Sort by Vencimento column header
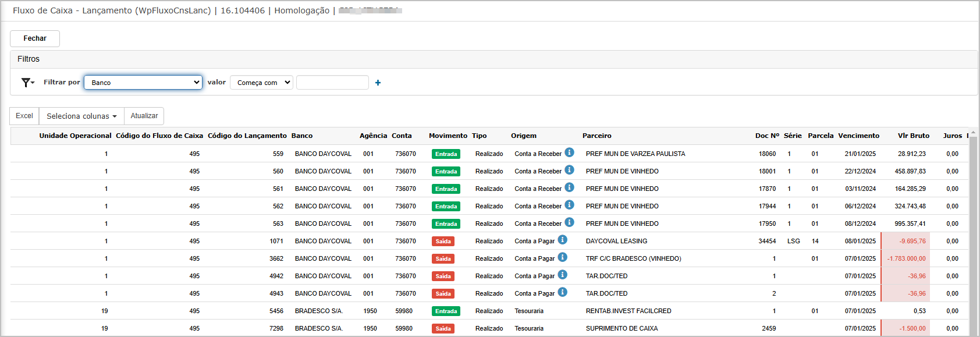 [859, 136]
